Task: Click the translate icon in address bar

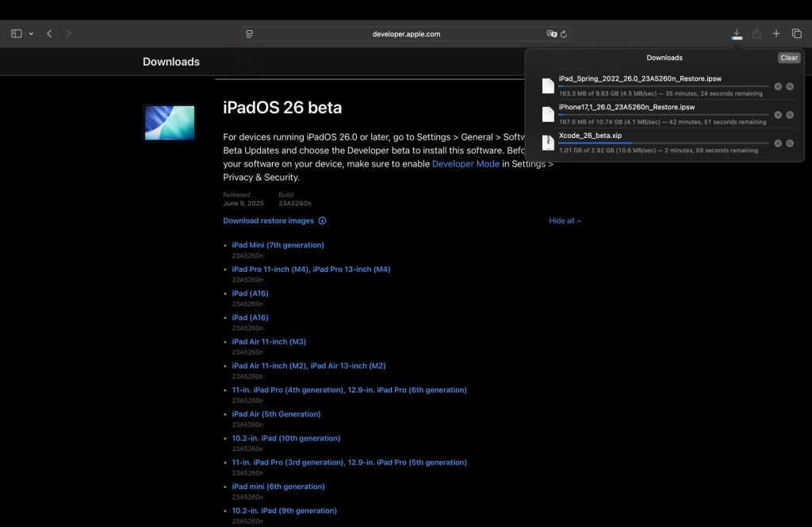Action: [551, 34]
